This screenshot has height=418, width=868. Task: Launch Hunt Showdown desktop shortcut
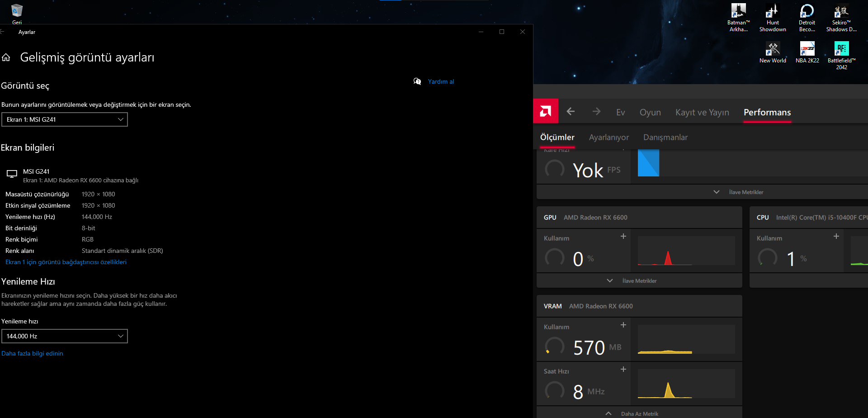click(x=773, y=18)
